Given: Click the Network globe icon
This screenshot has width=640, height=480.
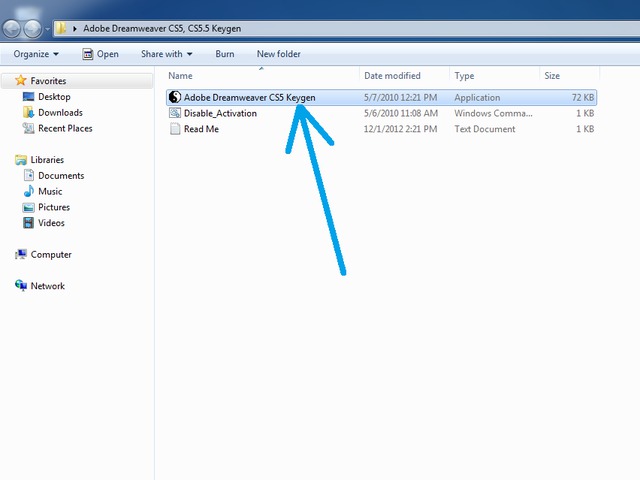Looking at the screenshot, I should click(21, 285).
